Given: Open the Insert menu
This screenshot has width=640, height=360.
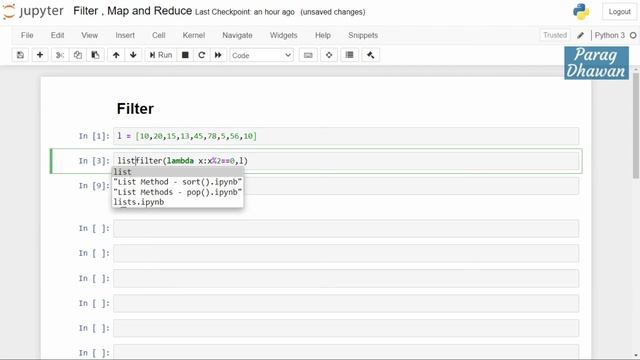Looking at the screenshot, I should 125,35.
